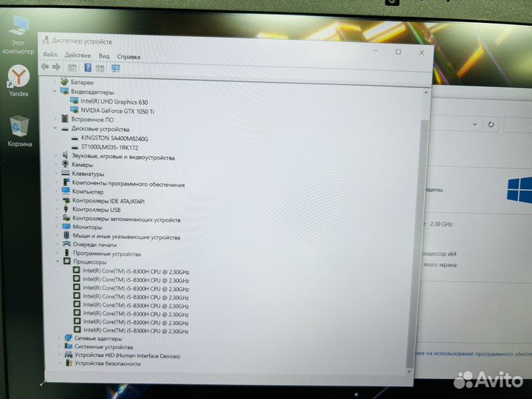Image resolution: width=532 pixels, height=399 pixels.
Task: Collapse the Дисковые устройства category
Action: click(x=55, y=129)
